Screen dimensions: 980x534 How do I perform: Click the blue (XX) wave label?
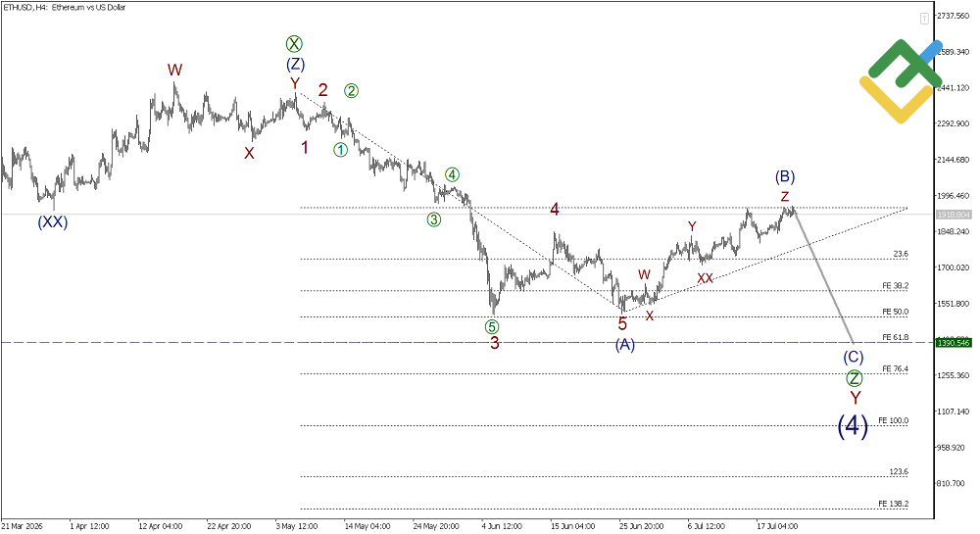pyautogui.click(x=53, y=221)
